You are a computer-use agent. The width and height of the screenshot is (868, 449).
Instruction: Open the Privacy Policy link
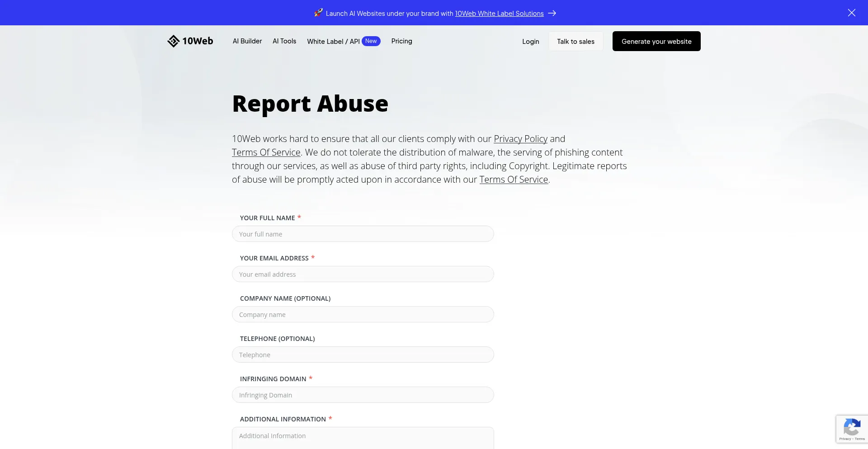click(520, 139)
